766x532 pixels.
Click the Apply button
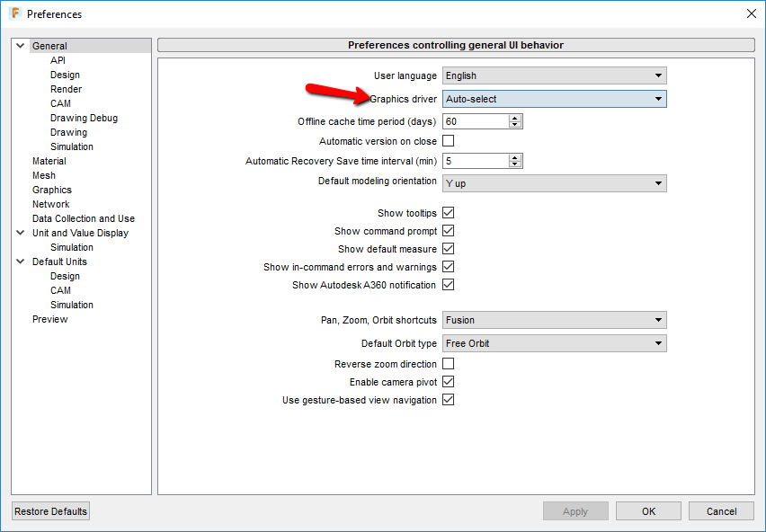(575, 511)
